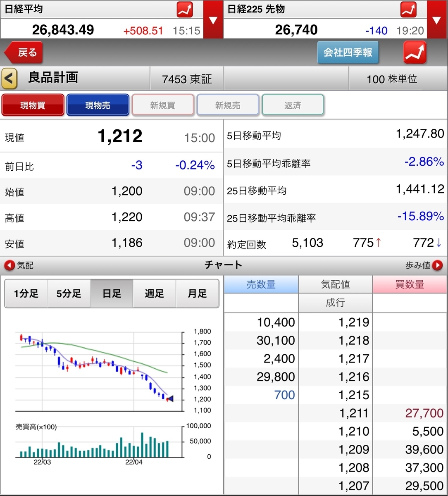Tap the 1,208 bid price row
Screen dimensions: 448x496
(335, 468)
